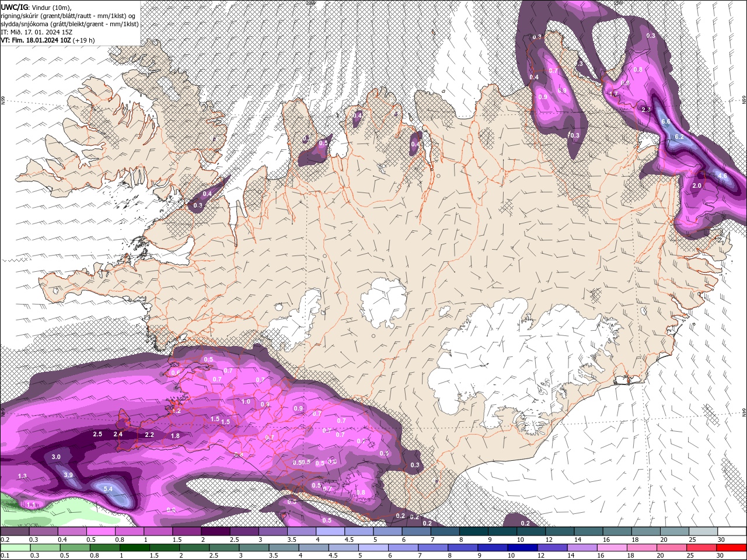The height and width of the screenshot is (560, 747).
Task: Select the 6.2 precipitation value label
Action: 679,136
